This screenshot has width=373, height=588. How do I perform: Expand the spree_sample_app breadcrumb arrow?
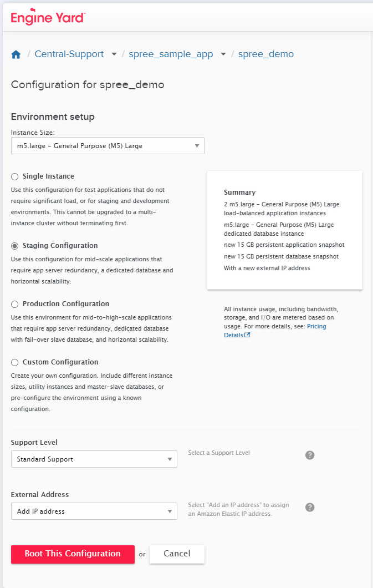coord(223,54)
